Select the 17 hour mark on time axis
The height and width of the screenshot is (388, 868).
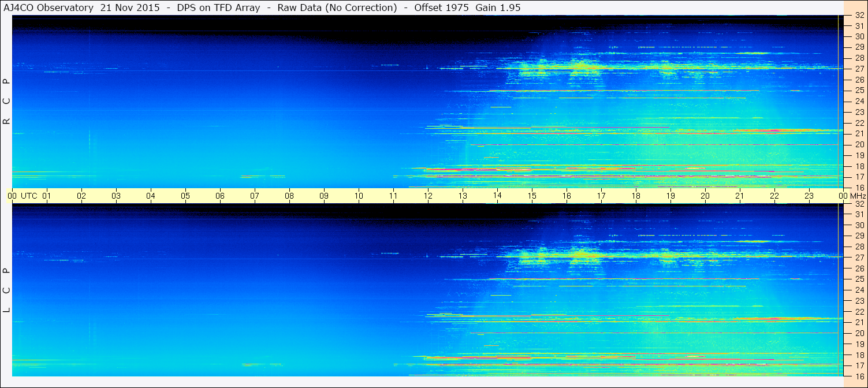(x=601, y=196)
